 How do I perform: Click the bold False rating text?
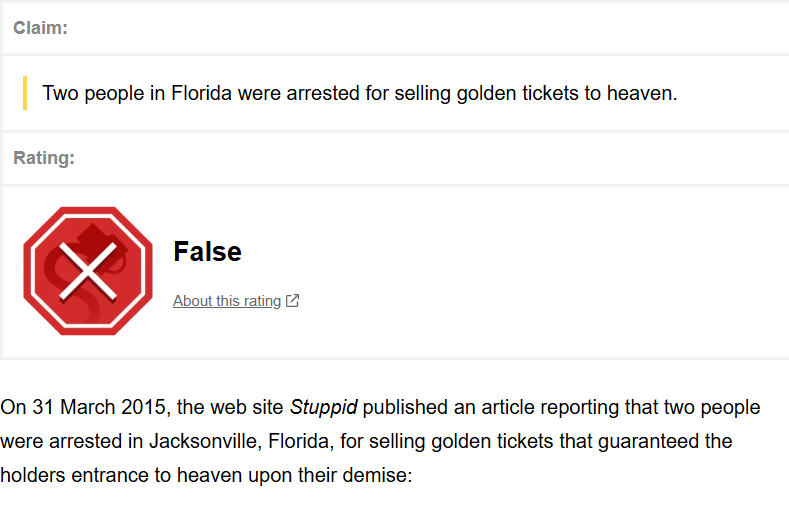207,251
